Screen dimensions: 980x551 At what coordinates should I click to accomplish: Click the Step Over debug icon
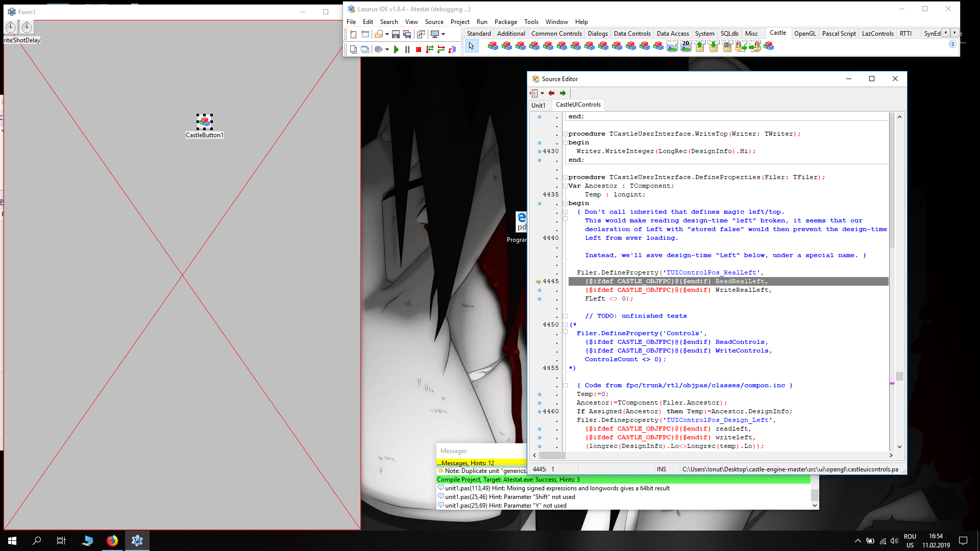[441, 49]
